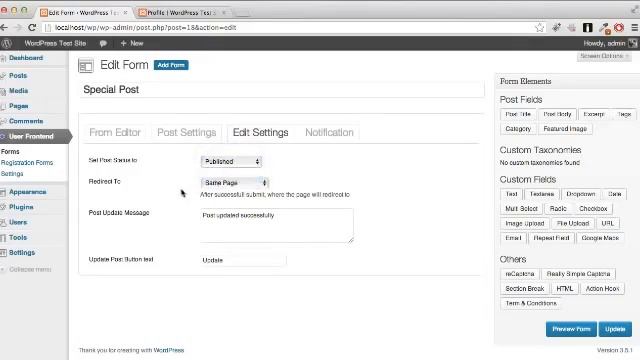Click the browser back arrow

point(4,28)
